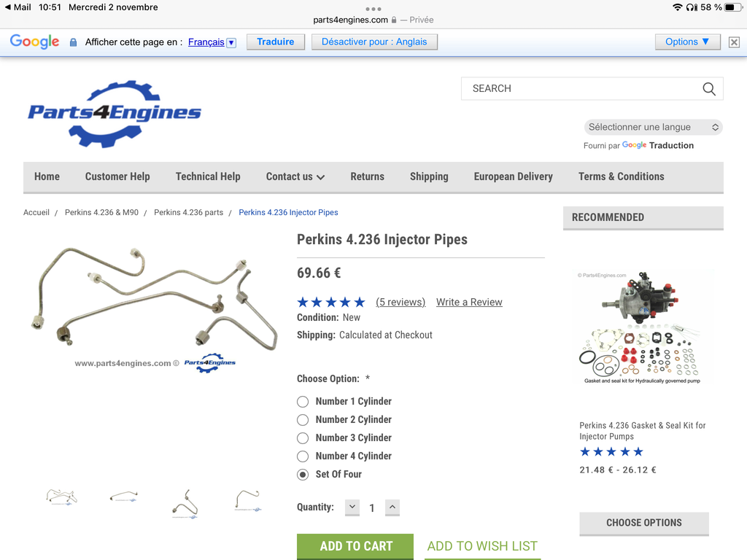Screen dimensions: 747x560
Task: Close the Google translate bar
Action: pyautogui.click(x=734, y=42)
